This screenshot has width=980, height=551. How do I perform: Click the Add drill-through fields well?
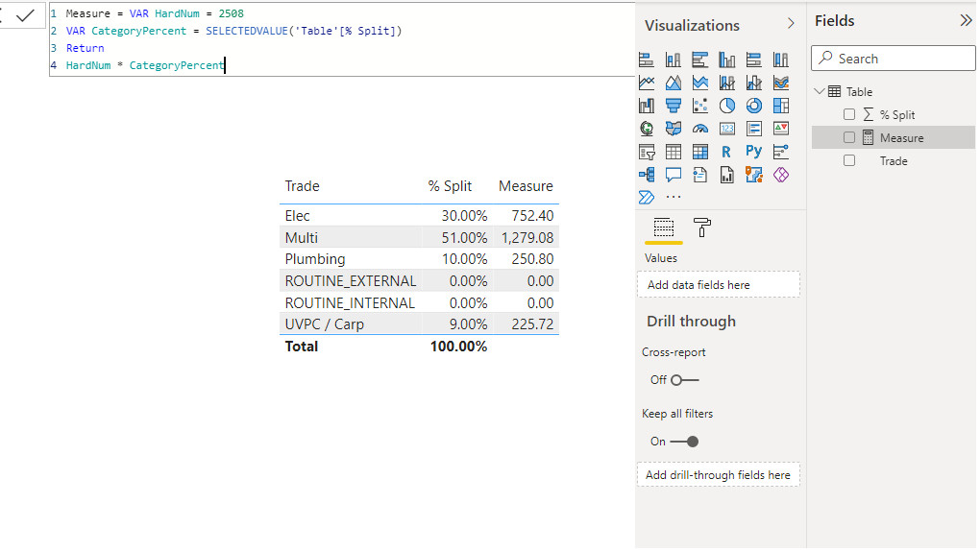718,475
